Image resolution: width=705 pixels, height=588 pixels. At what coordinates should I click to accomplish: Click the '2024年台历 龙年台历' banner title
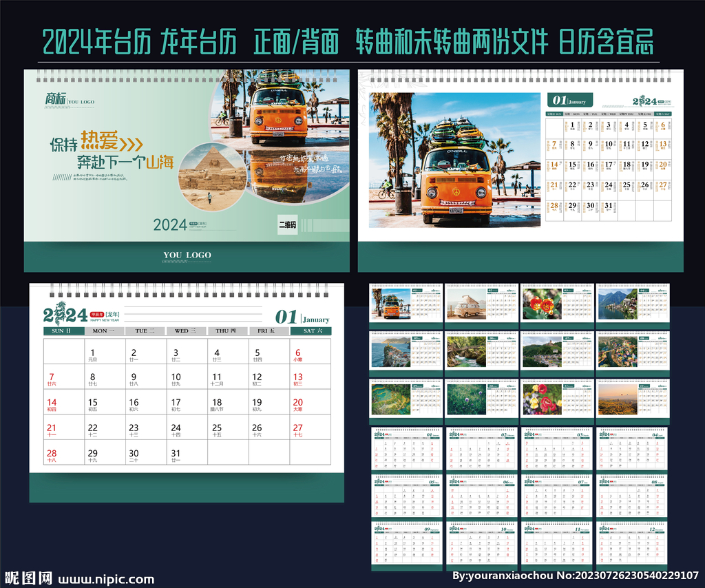click(x=139, y=42)
